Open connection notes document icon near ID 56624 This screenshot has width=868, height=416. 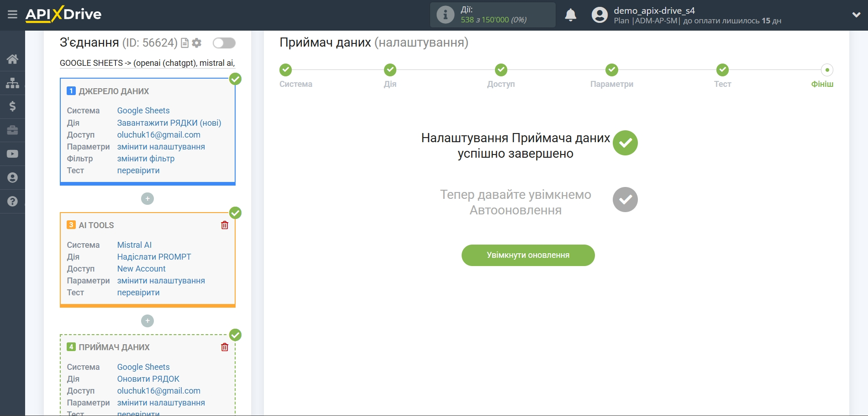(x=184, y=43)
